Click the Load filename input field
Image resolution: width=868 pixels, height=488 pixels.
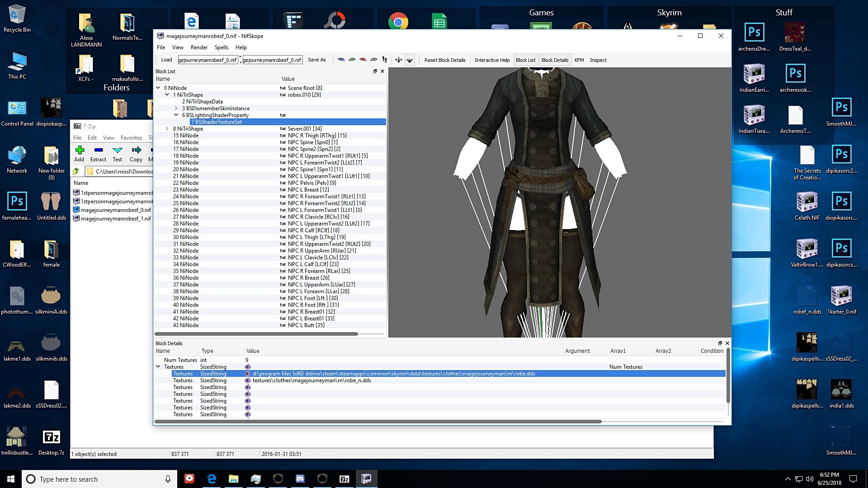tap(208, 60)
